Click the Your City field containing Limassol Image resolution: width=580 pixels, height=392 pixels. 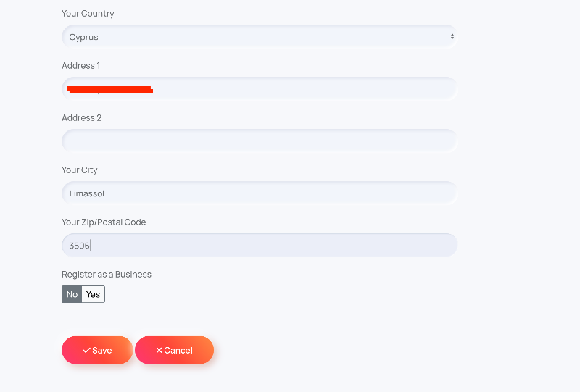pos(260,193)
